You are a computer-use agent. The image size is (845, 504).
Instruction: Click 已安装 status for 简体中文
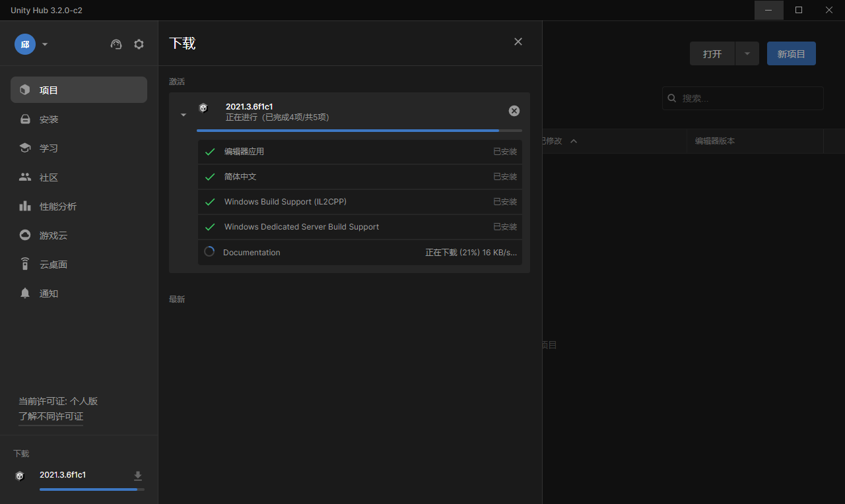point(505,177)
